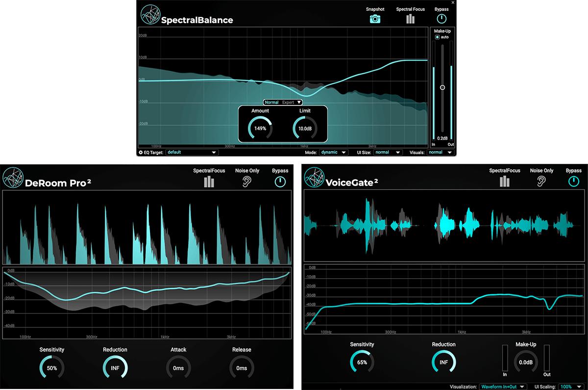
Task: Toggle VoiceGate Noise Only ear icon
Action: (541, 182)
